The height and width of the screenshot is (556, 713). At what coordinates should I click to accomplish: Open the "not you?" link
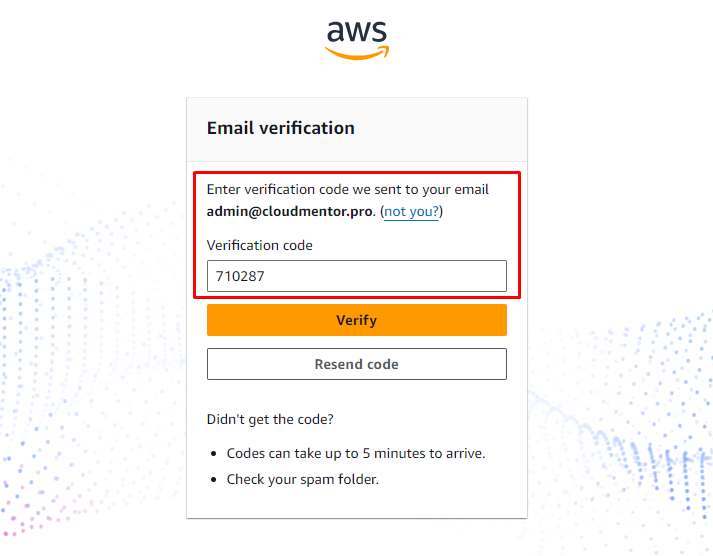(412, 212)
